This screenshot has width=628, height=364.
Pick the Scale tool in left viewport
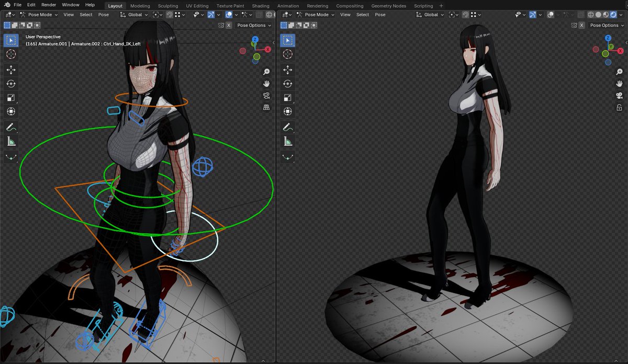(11, 97)
